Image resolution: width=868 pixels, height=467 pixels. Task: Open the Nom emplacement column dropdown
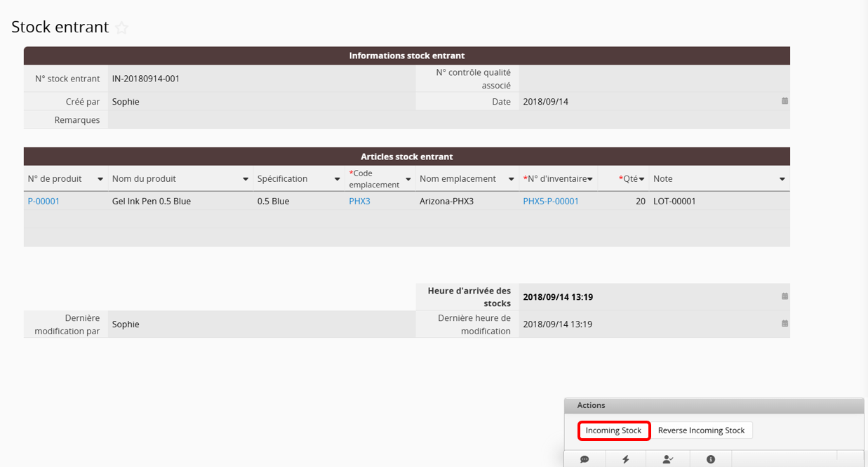click(x=511, y=179)
